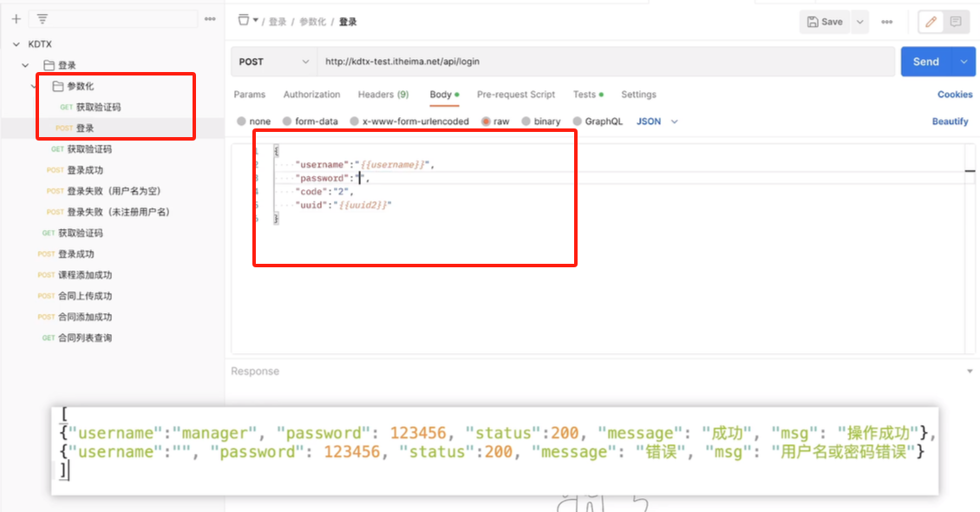Expand the Response panel arrow
This screenshot has width=980, height=512.
(970, 371)
